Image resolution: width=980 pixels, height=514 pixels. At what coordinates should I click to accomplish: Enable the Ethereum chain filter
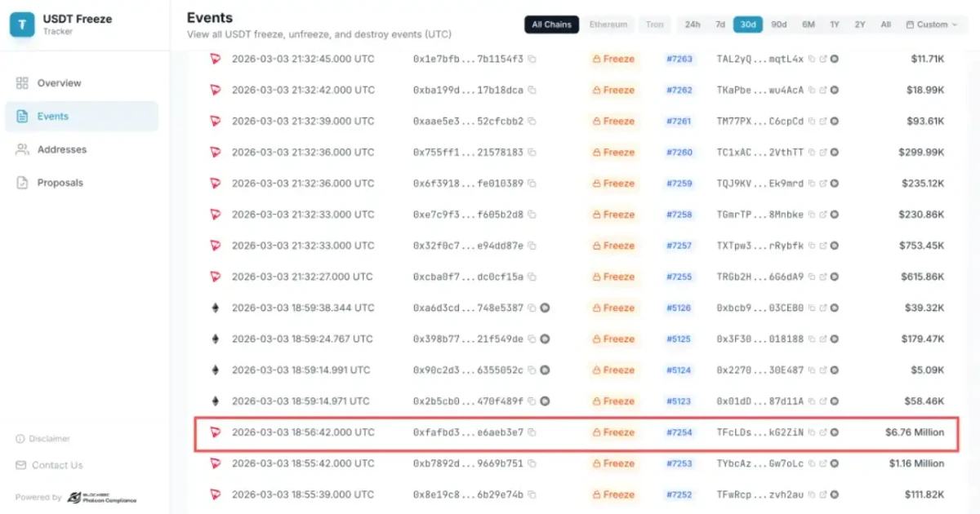(x=608, y=24)
